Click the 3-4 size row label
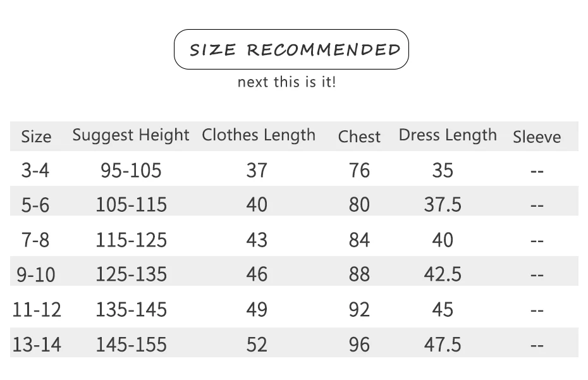This screenshot has width=588, height=380. point(35,170)
